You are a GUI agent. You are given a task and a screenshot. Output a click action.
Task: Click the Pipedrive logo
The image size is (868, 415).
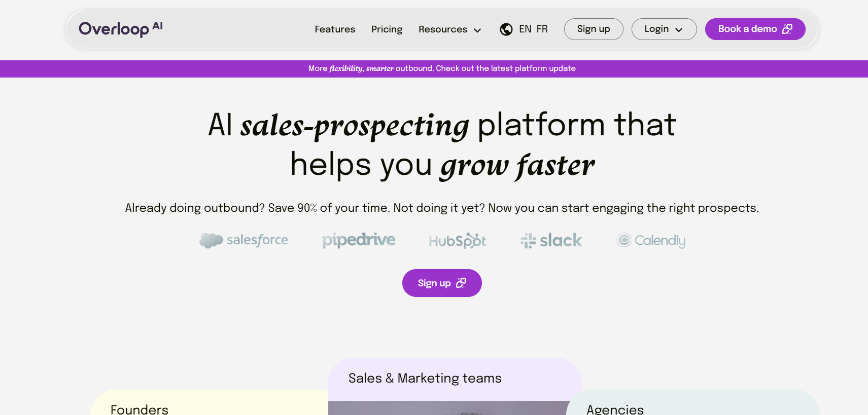click(x=358, y=240)
